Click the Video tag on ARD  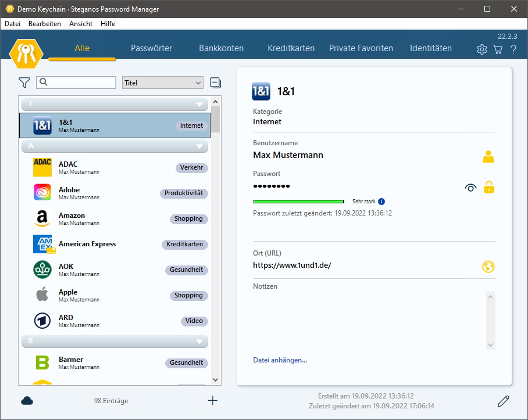(194, 321)
